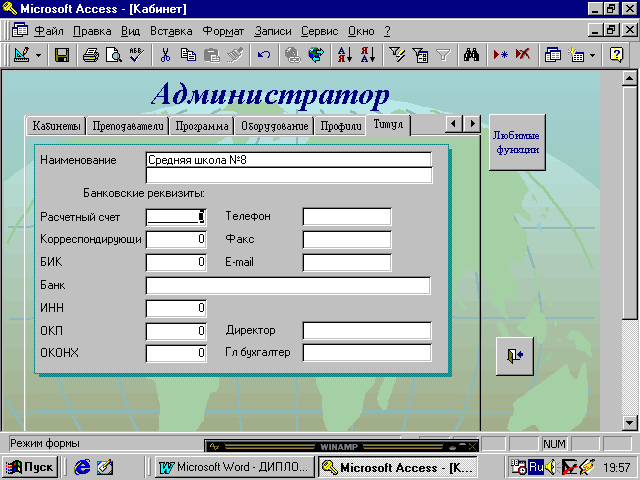640x480 pixels.
Task: Toggle the Apply Filter funnel button
Action: 443,55
